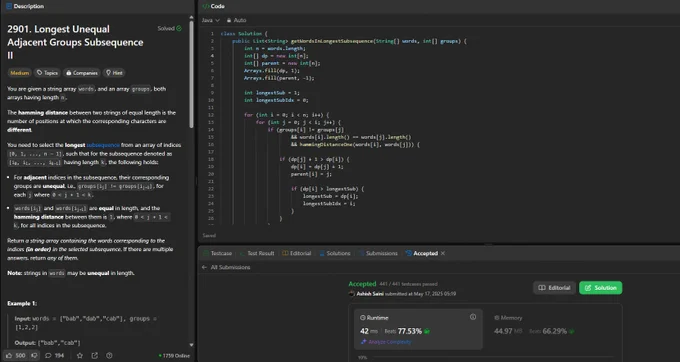Viewport: 680px width, 362px height.
Task: Switch to the Test Result tab
Action: click(257, 253)
